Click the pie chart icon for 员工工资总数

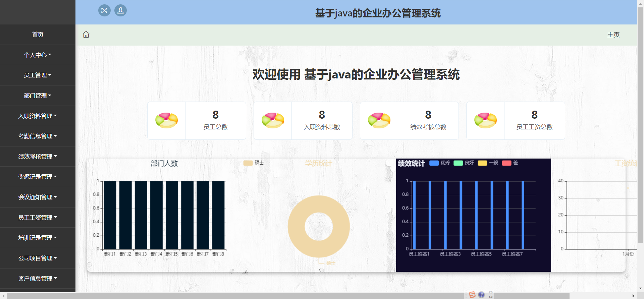[485, 121]
